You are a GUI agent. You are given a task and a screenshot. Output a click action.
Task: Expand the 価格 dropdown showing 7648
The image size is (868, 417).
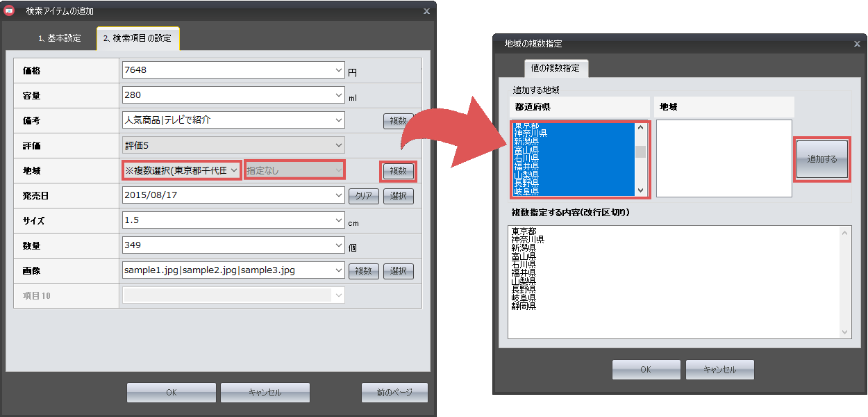339,70
